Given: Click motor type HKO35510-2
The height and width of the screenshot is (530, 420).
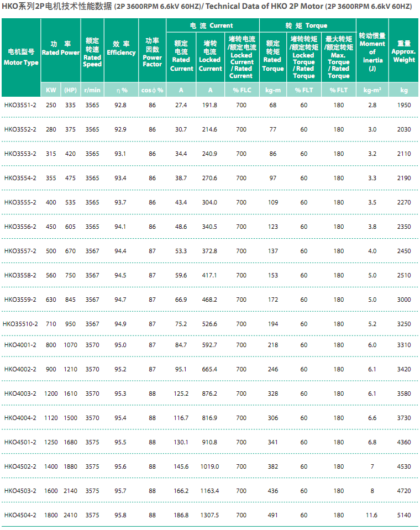Looking at the screenshot, I should (x=20, y=324).
